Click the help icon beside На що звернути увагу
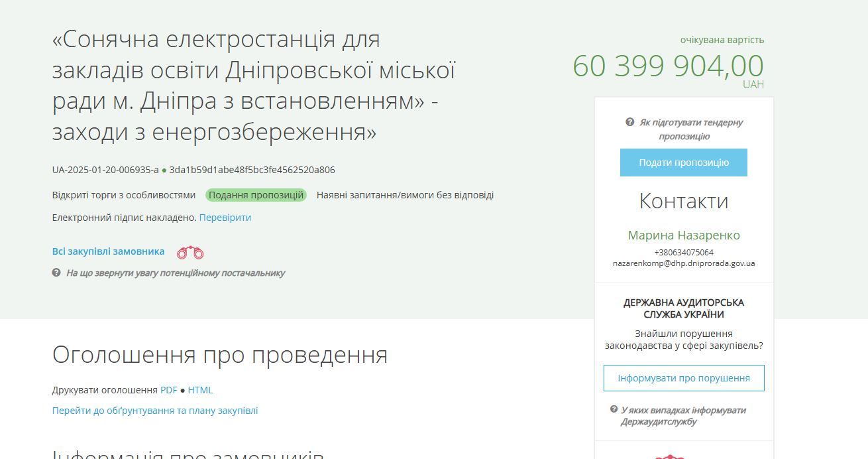The height and width of the screenshot is (459, 868). click(56, 273)
